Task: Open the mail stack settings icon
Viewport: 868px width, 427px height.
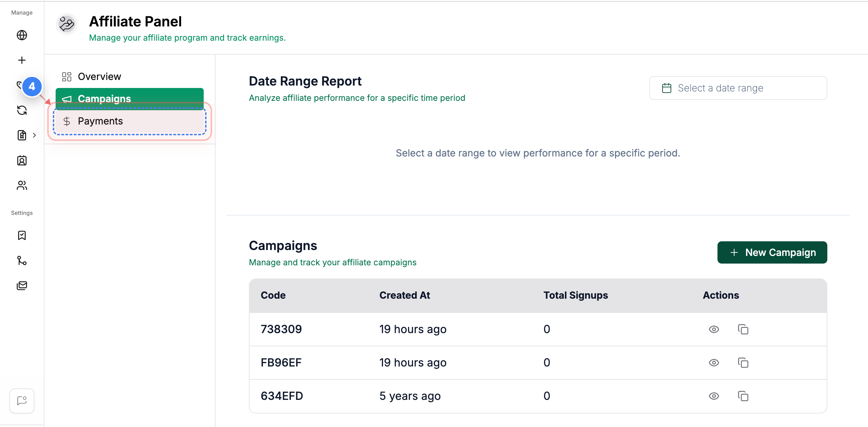Action: [22, 285]
